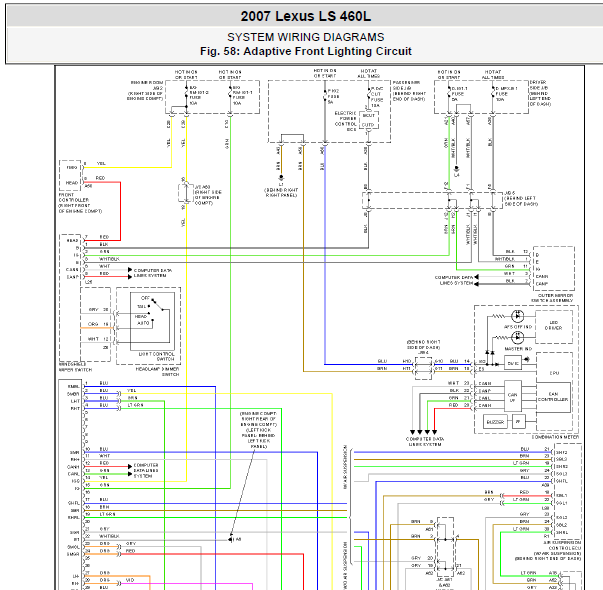Select the OFF position of light switch
Viewport: 603px width, 590px height.
coord(145,298)
